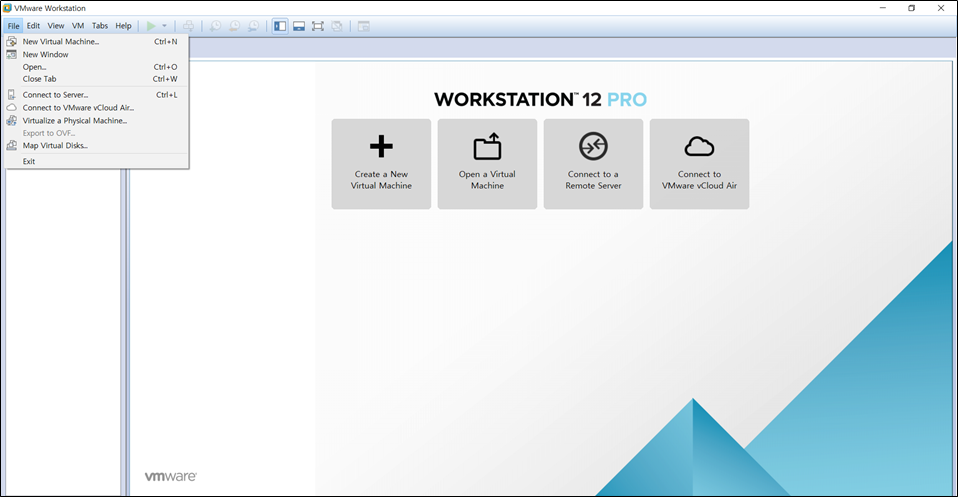Click the Revert to Snapshot toolbar icon
The image size is (958, 497).
pyautogui.click(x=235, y=26)
